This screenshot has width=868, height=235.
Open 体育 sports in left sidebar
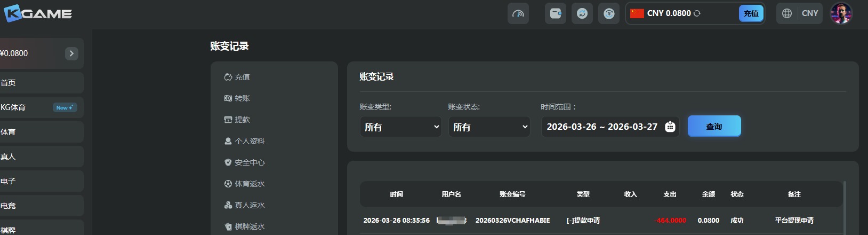pos(42,132)
